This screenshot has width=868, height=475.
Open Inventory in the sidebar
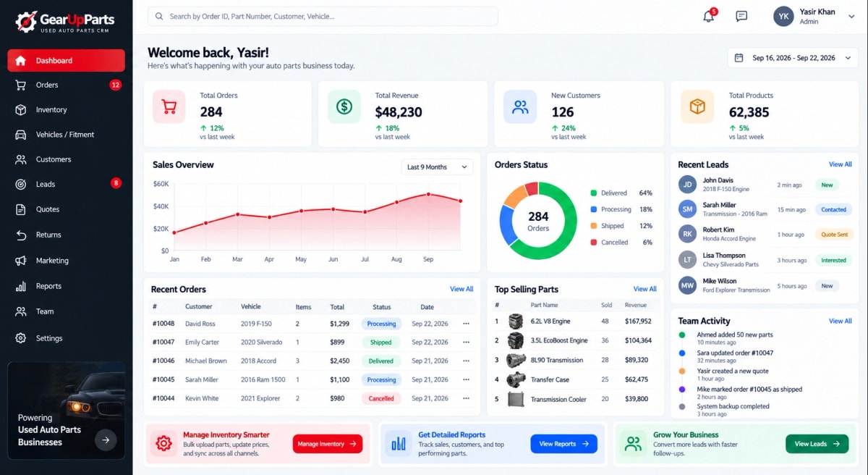tap(66, 110)
